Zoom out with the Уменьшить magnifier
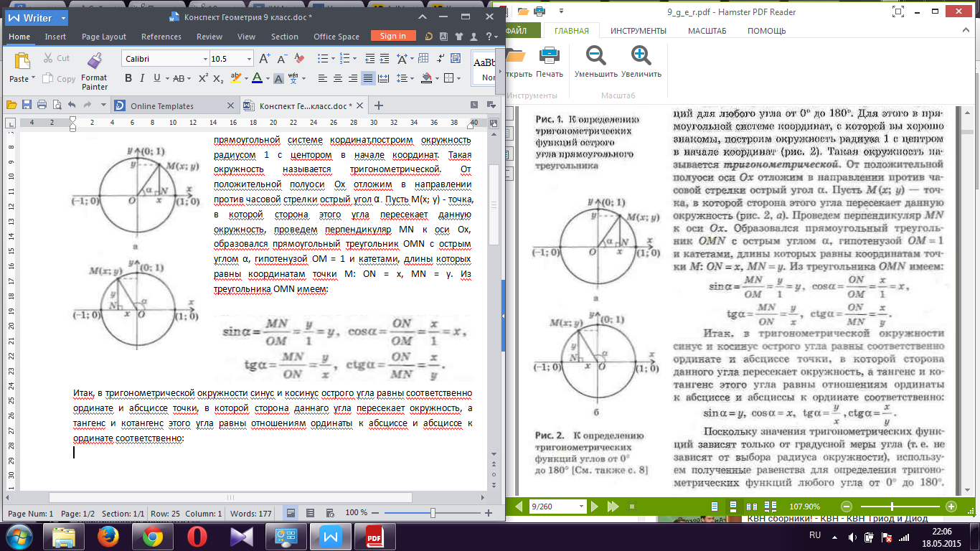Image resolution: width=980 pixels, height=551 pixels. point(595,62)
